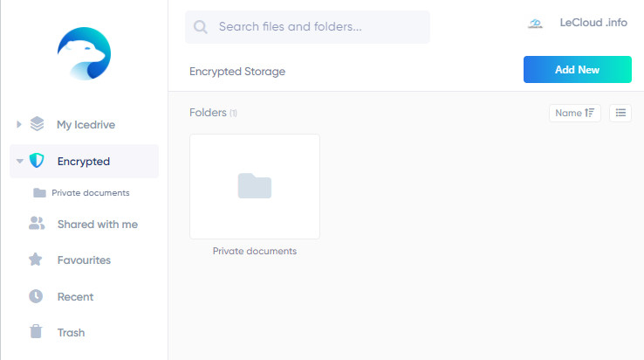Open the Recent files section

pos(76,296)
